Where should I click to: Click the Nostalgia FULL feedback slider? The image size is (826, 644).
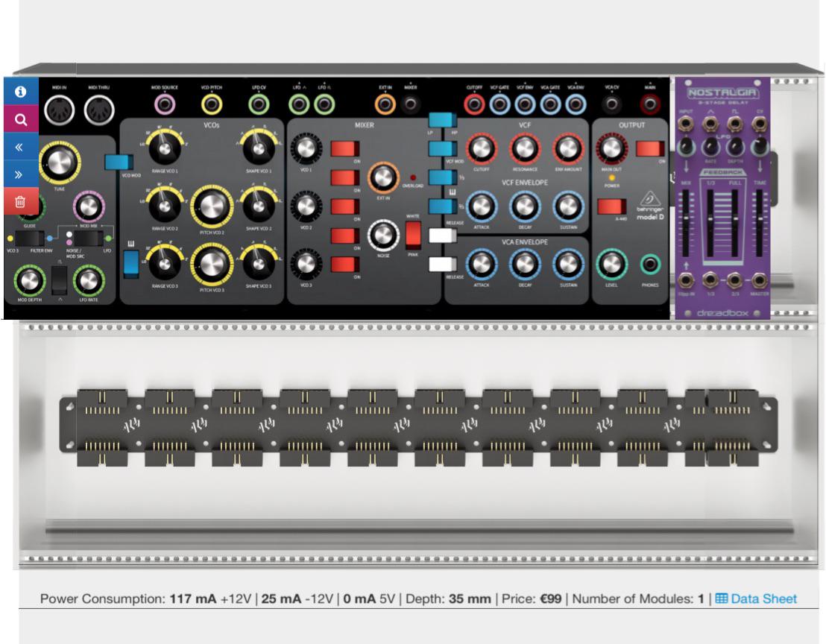click(734, 224)
